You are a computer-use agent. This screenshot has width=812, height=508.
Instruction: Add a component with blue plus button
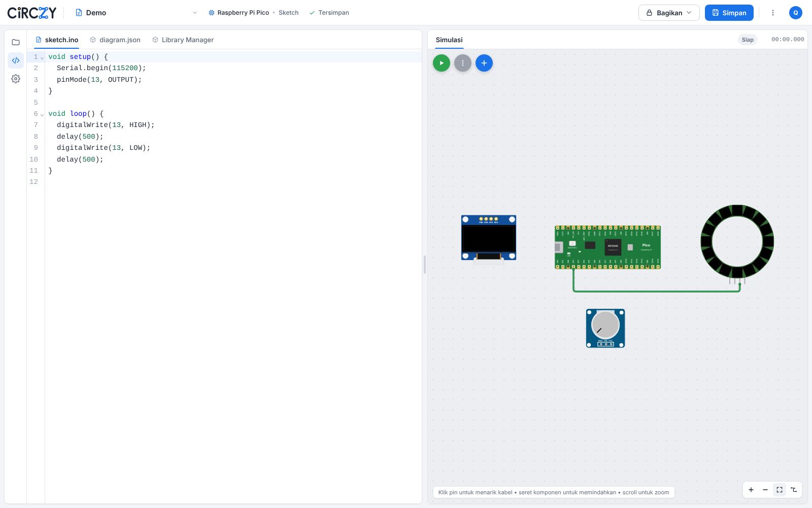tap(484, 63)
